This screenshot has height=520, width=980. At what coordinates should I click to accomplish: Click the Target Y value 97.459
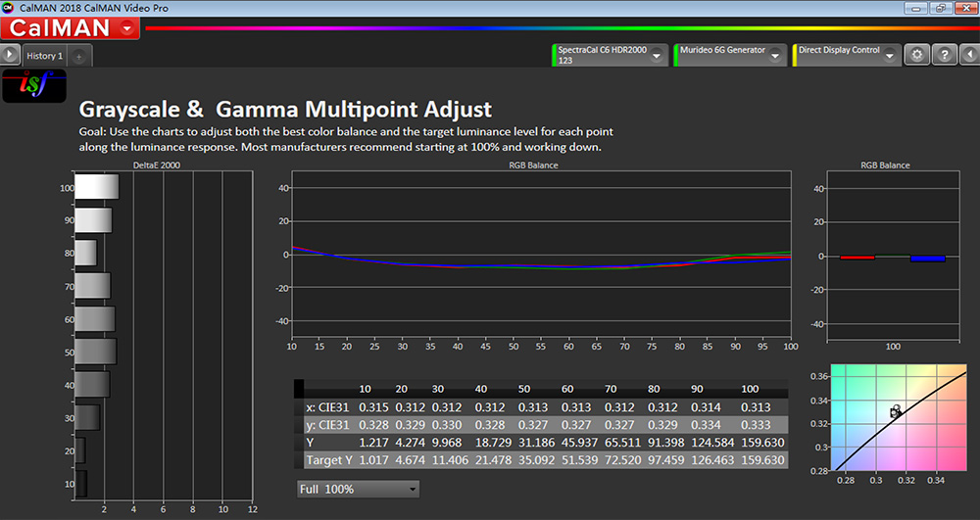(x=666, y=460)
